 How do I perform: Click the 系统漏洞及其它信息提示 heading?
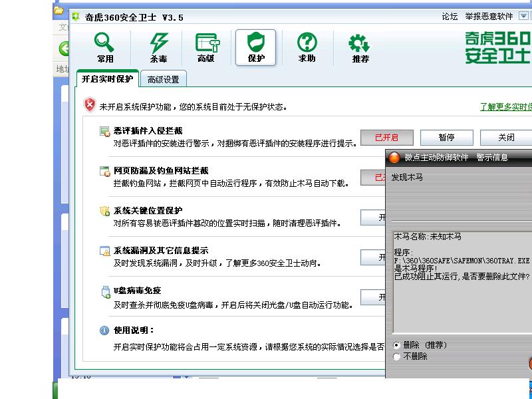point(161,251)
